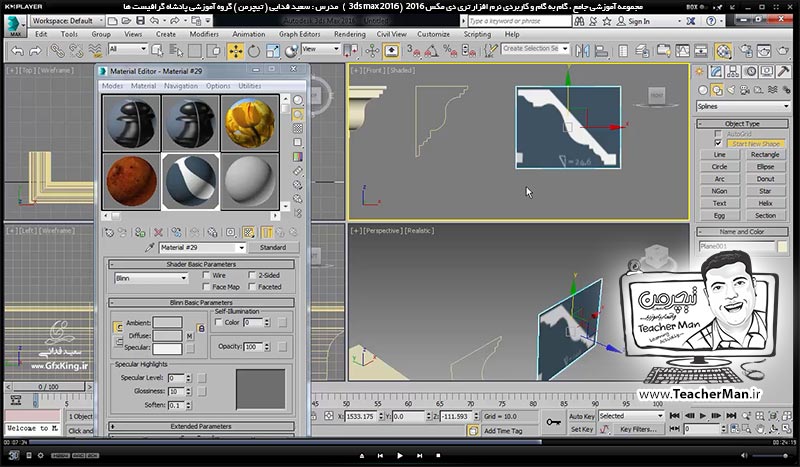Select the Select and Move tool
The image size is (800, 467).
pos(235,51)
